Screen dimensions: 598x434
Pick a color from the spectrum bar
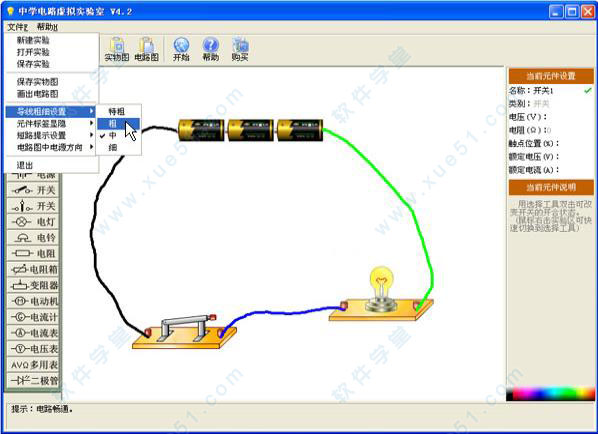coord(550,394)
